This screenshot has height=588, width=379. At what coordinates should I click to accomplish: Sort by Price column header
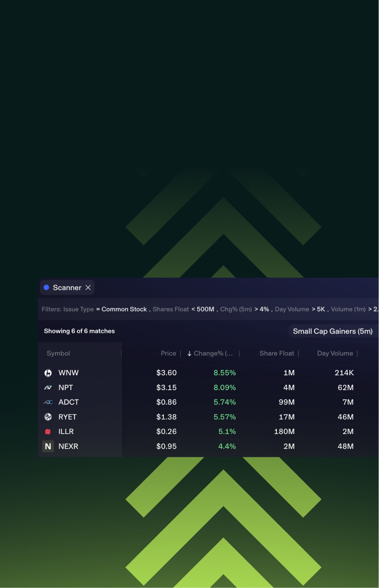[168, 353]
